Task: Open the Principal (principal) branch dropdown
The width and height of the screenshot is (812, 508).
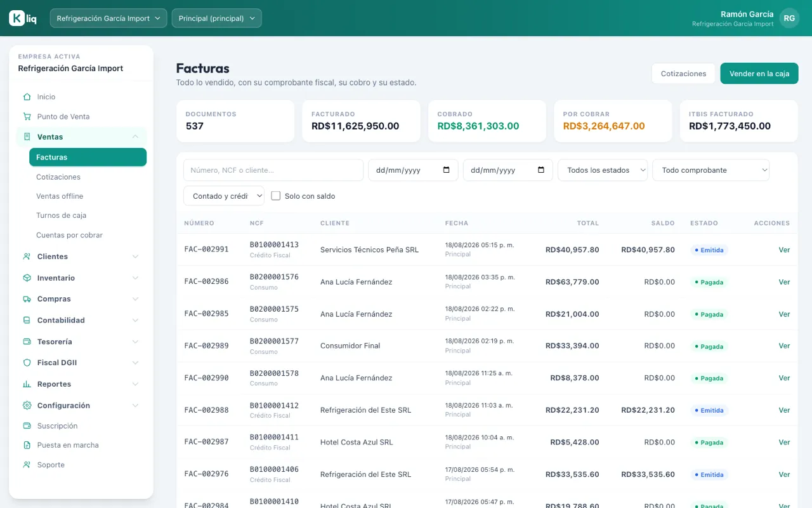Action: [x=216, y=18]
